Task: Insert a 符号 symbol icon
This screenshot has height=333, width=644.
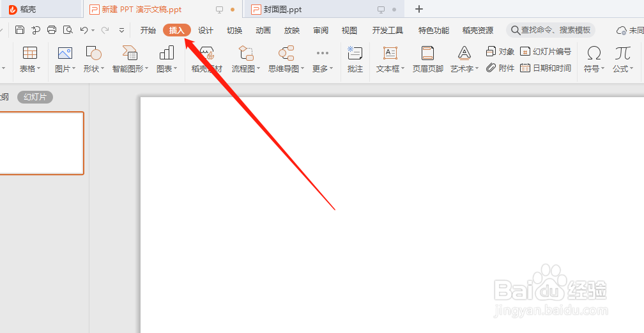Action: pos(594,53)
